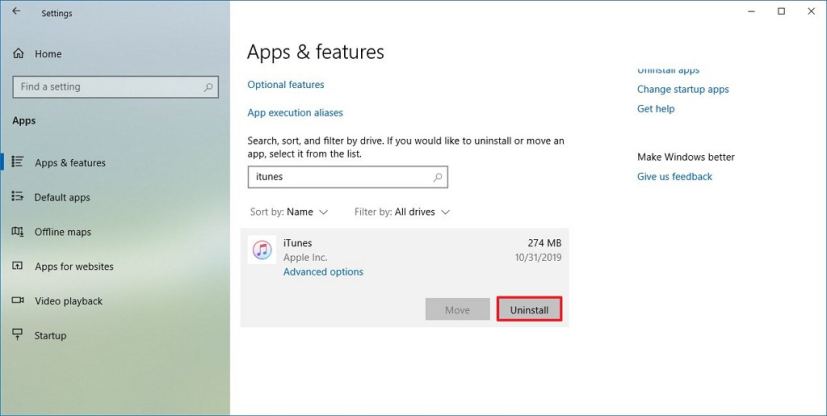Click the Video playback camera icon

click(17, 301)
